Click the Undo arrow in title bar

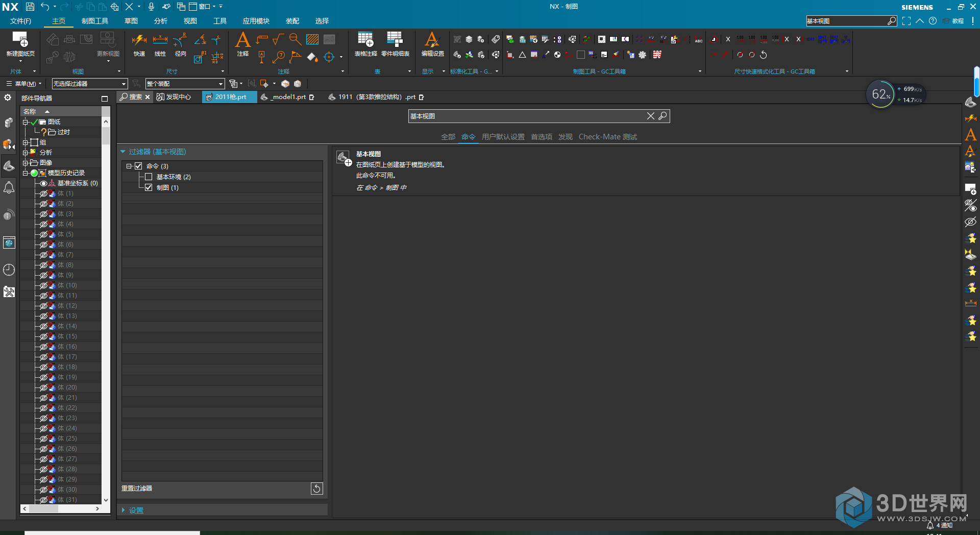click(x=45, y=7)
